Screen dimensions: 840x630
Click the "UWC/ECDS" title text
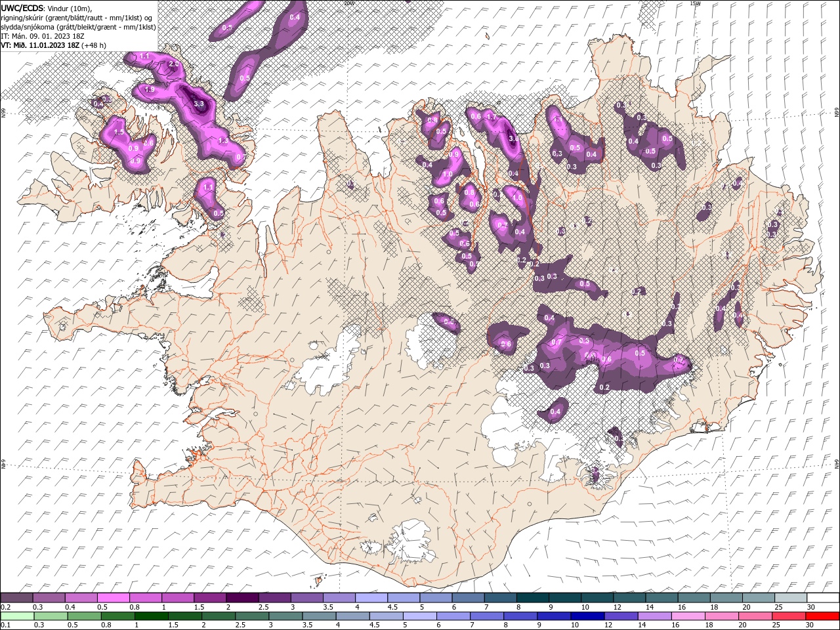click(22, 8)
